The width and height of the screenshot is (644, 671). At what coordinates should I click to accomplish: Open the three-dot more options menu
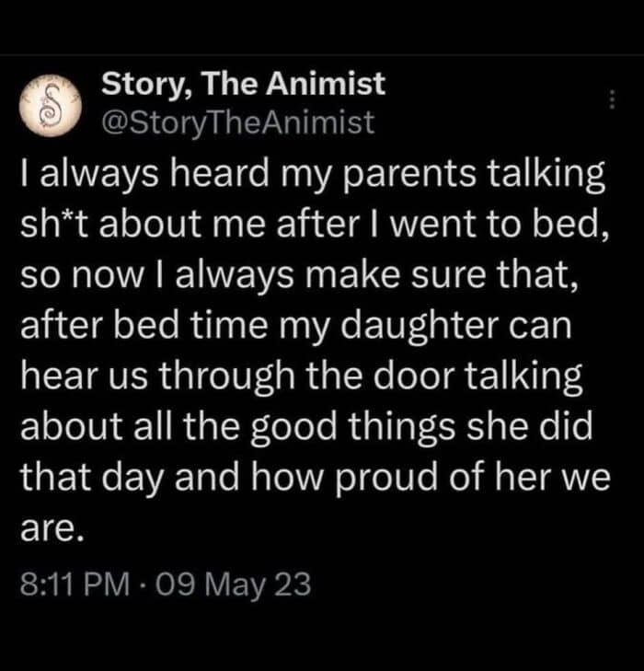coord(612,99)
